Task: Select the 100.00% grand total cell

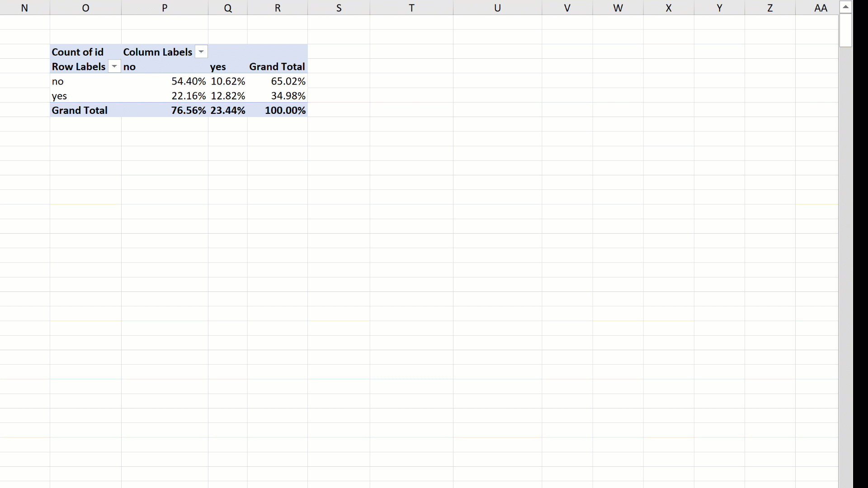Action: [285, 110]
